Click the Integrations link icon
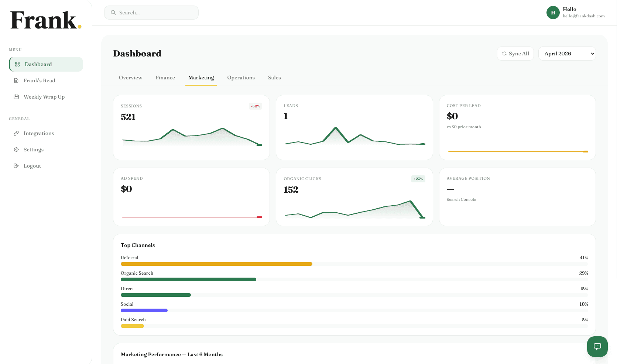Screen dimensions: 617x364 tap(16, 133)
